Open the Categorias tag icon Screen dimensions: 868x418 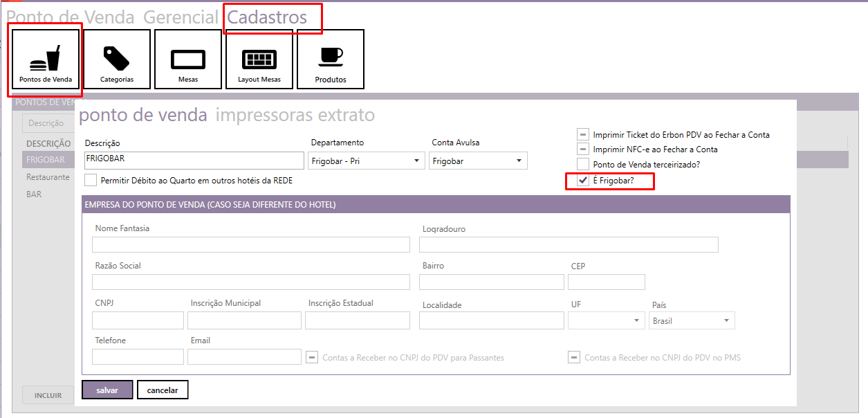117,60
